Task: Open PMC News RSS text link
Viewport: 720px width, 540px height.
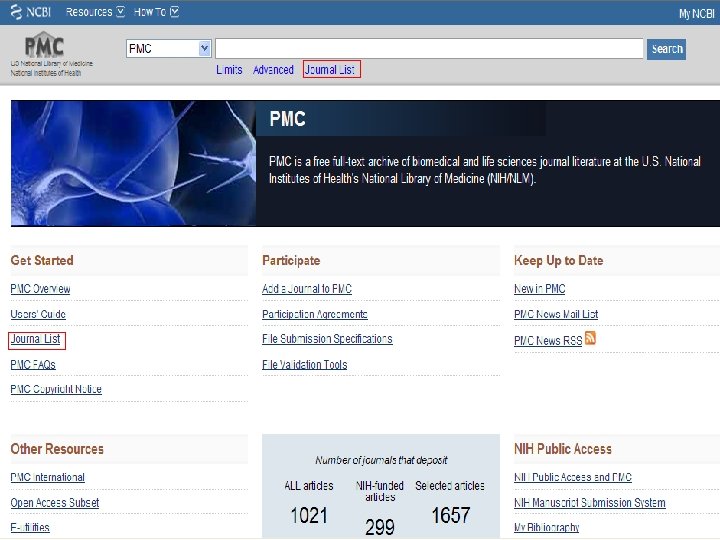Action: [548, 341]
